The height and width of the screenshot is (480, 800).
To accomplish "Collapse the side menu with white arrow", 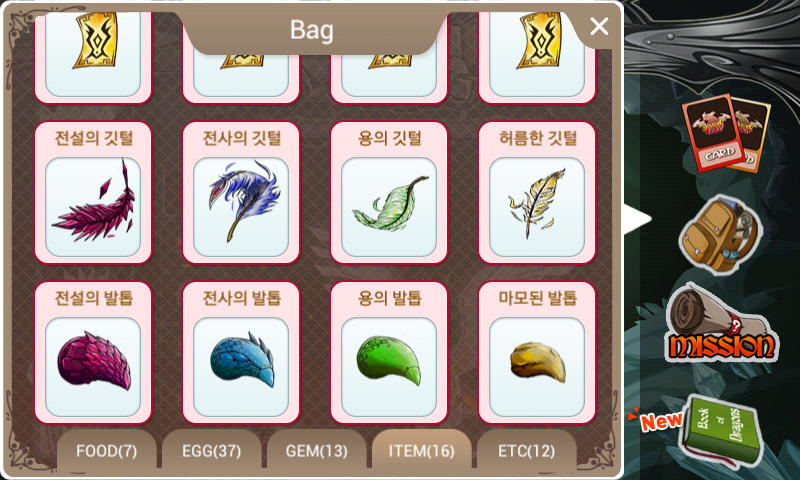I will click(x=638, y=219).
